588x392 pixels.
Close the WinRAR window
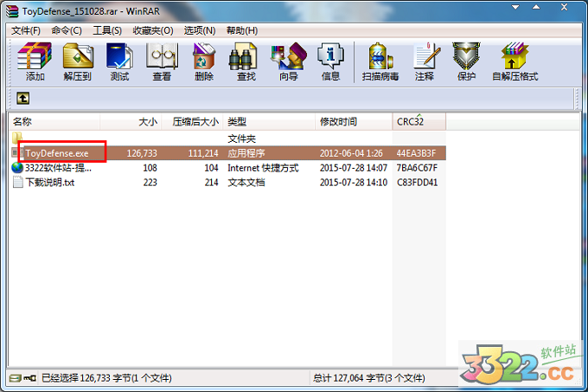click(x=564, y=7)
